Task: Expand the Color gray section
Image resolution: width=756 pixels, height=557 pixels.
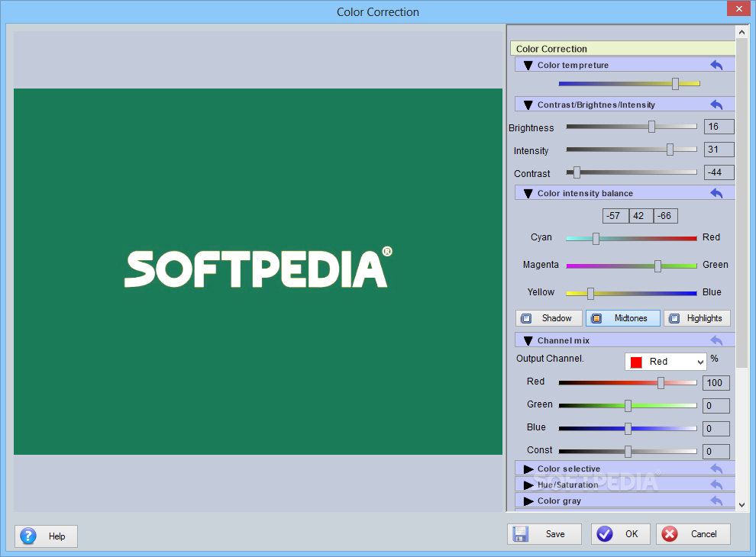Action: pos(528,501)
